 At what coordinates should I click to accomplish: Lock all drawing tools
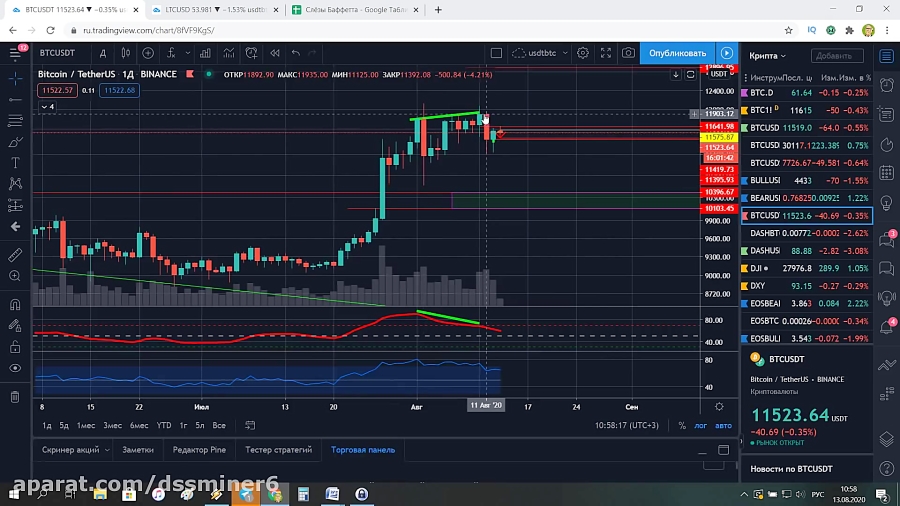click(15, 347)
